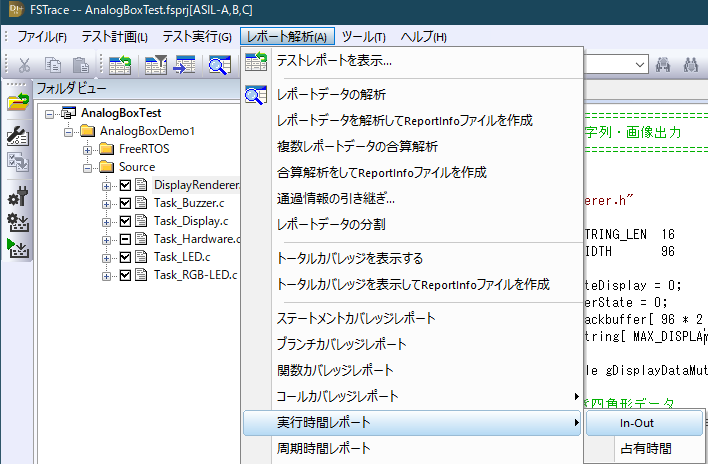The width and height of the screenshot is (708, 464).
Task: Click the Copy toolbar icon
Action: (x=53, y=65)
